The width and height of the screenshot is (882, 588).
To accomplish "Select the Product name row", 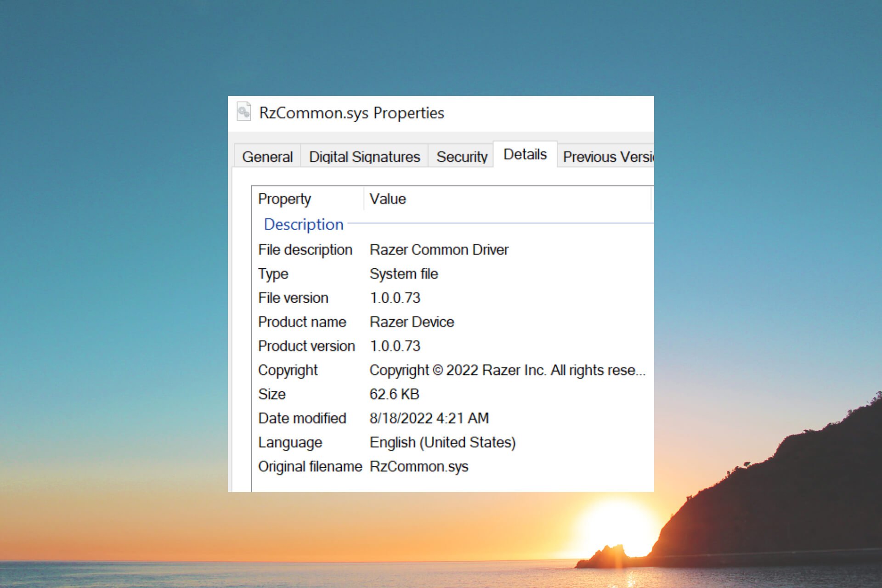I will point(302,322).
